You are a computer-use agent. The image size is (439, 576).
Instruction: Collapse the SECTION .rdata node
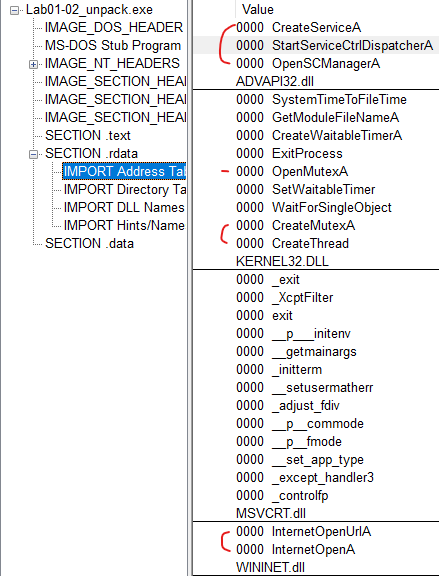pyautogui.click(x=33, y=155)
